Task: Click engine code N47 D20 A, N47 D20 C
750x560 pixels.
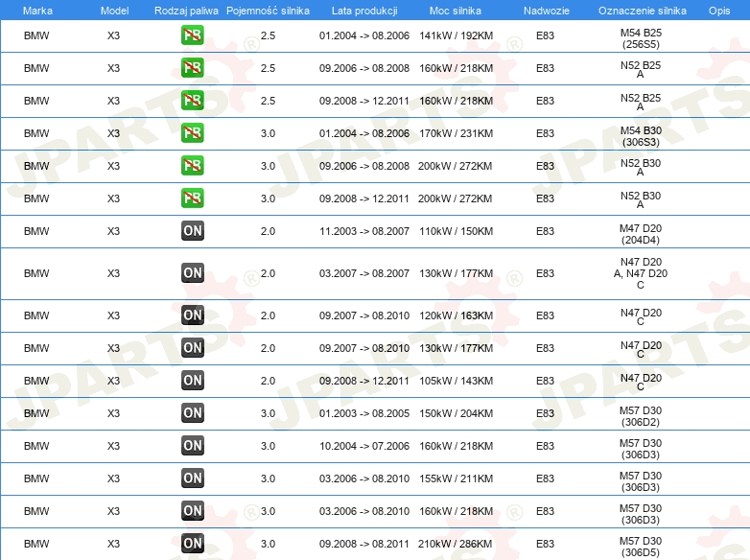Action: pyautogui.click(x=641, y=273)
